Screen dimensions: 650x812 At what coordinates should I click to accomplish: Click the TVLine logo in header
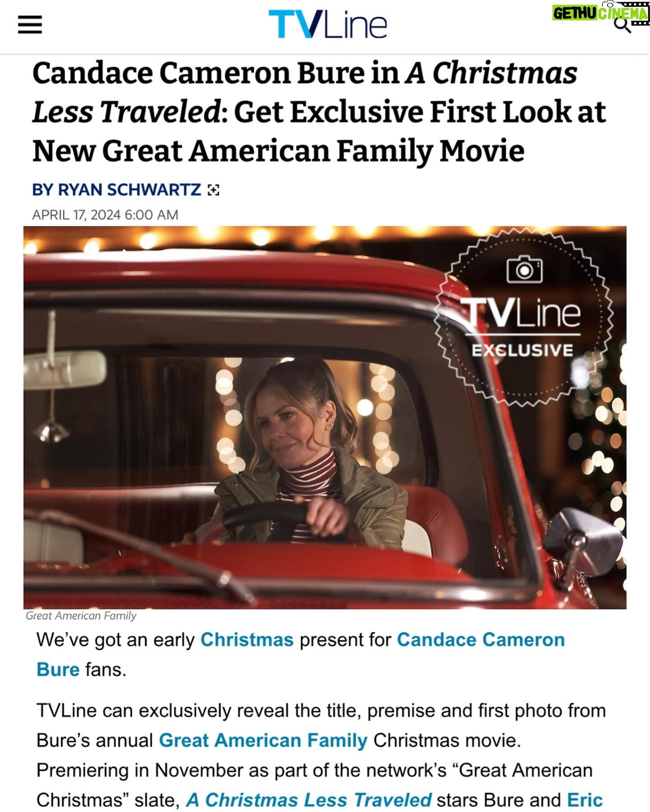click(x=328, y=24)
